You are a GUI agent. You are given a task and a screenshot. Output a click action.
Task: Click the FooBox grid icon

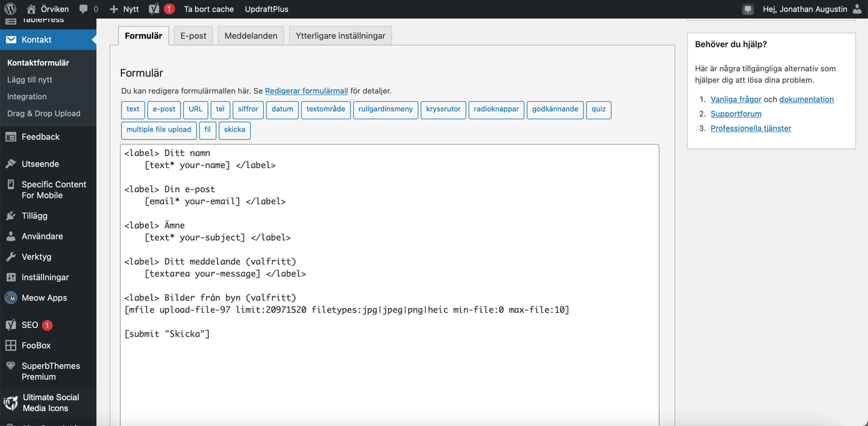[11, 346]
